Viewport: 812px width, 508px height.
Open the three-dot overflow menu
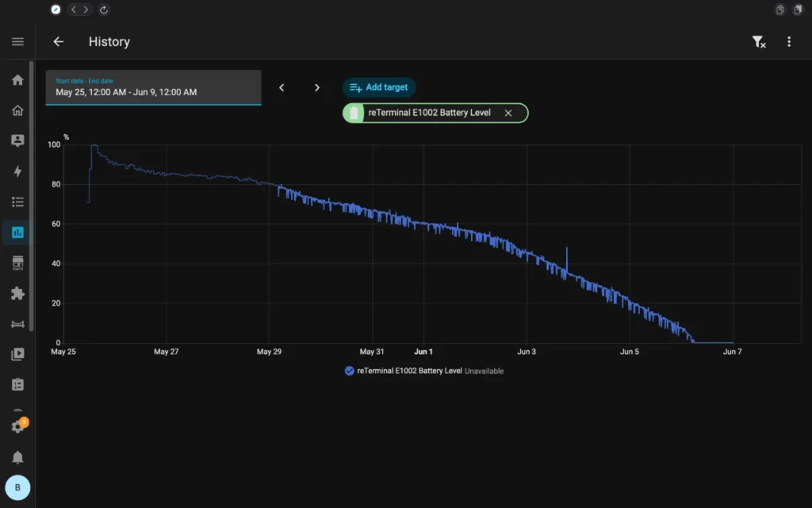(789, 41)
